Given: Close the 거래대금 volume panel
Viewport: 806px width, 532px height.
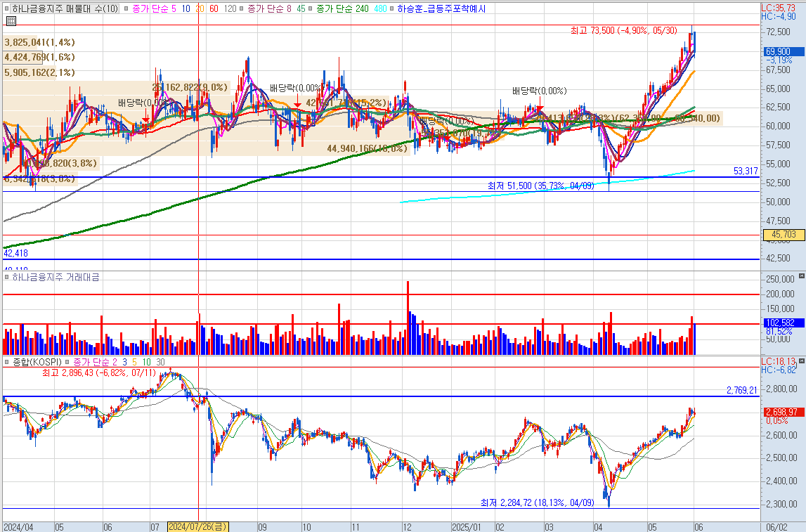Looking at the screenshot, I should pyautogui.click(x=801, y=276).
